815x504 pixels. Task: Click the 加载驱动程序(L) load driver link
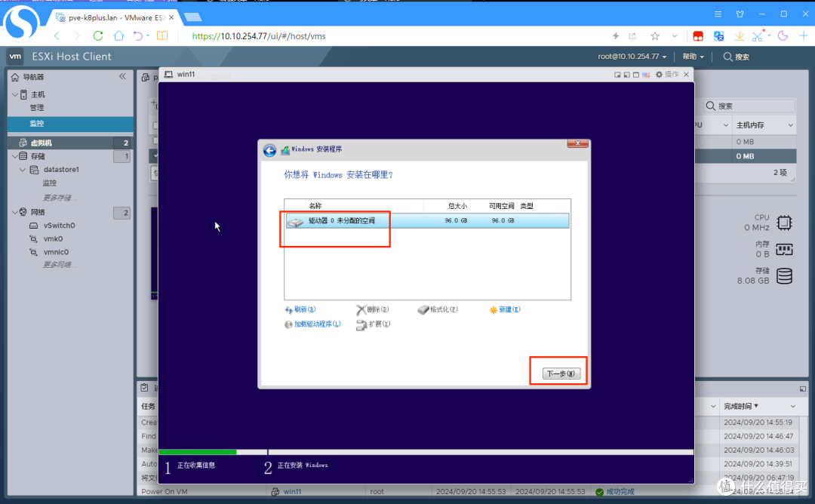(x=317, y=324)
